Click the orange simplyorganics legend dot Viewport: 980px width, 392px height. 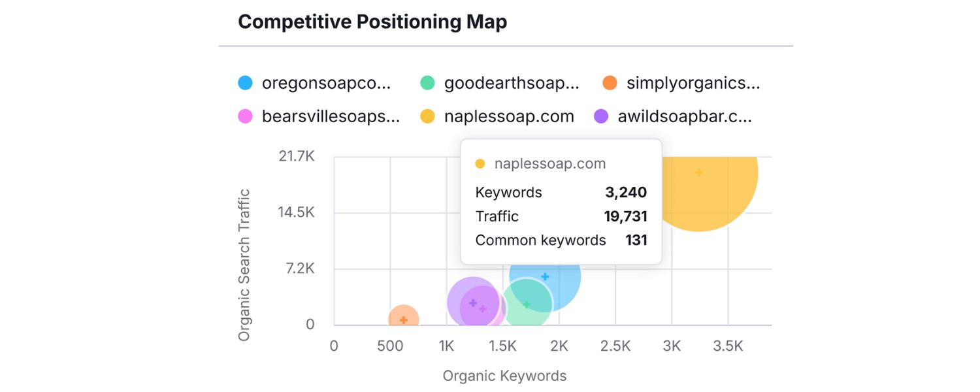click(609, 82)
